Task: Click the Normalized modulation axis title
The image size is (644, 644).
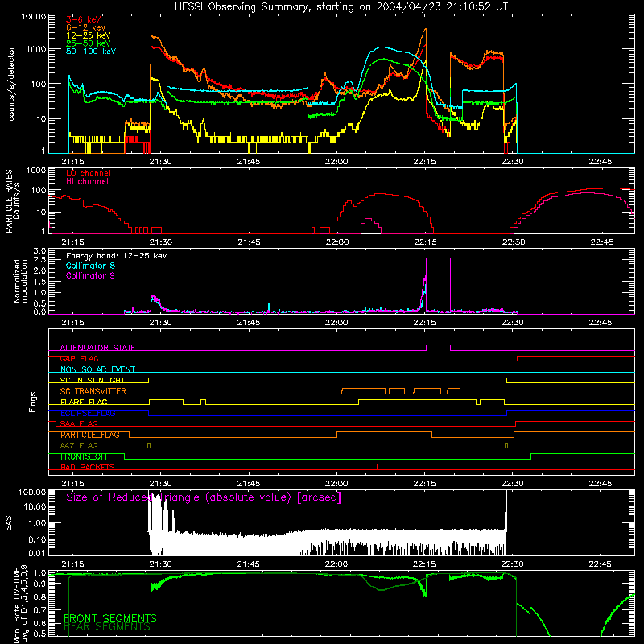Action: (x=20, y=281)
